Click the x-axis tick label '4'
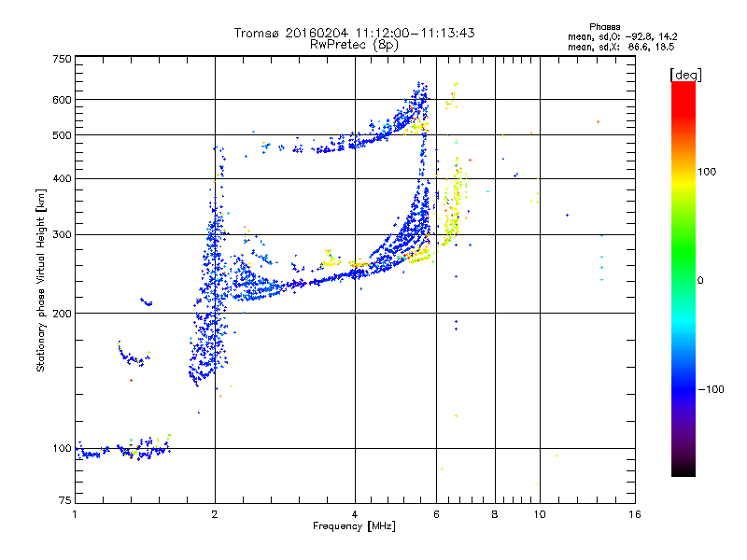Image resolution: width=747 pixels, height=560 pixels. point(355,514)
